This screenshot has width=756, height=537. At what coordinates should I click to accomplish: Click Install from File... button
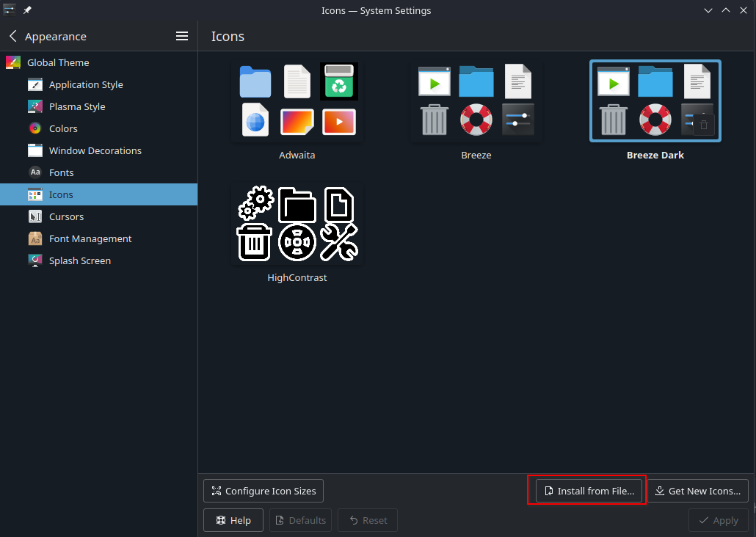point(589,491)
